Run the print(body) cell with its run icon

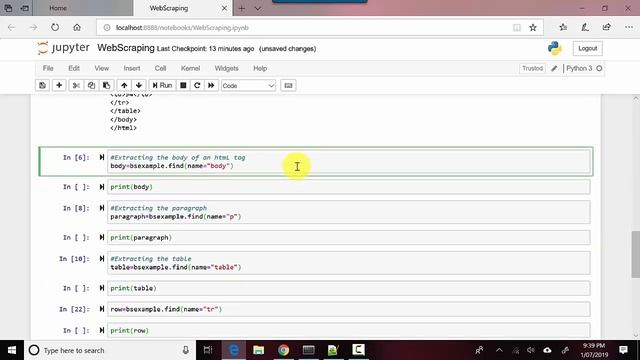(102, 187)
